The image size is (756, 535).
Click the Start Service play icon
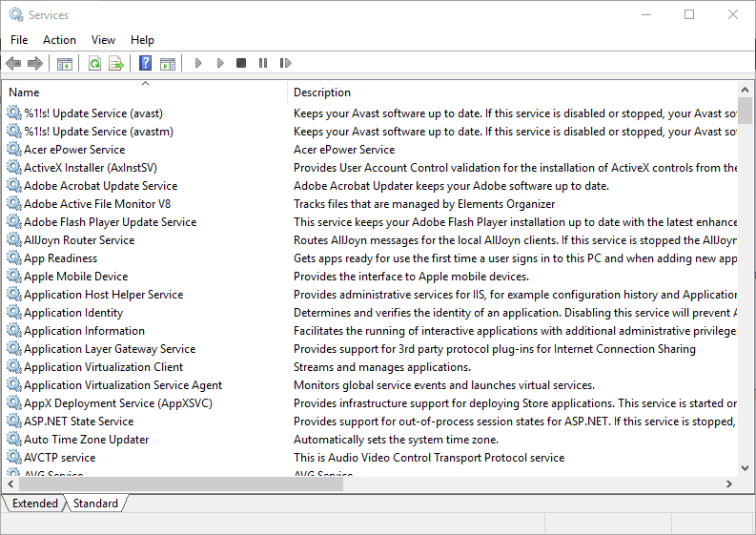click(198, 63)
